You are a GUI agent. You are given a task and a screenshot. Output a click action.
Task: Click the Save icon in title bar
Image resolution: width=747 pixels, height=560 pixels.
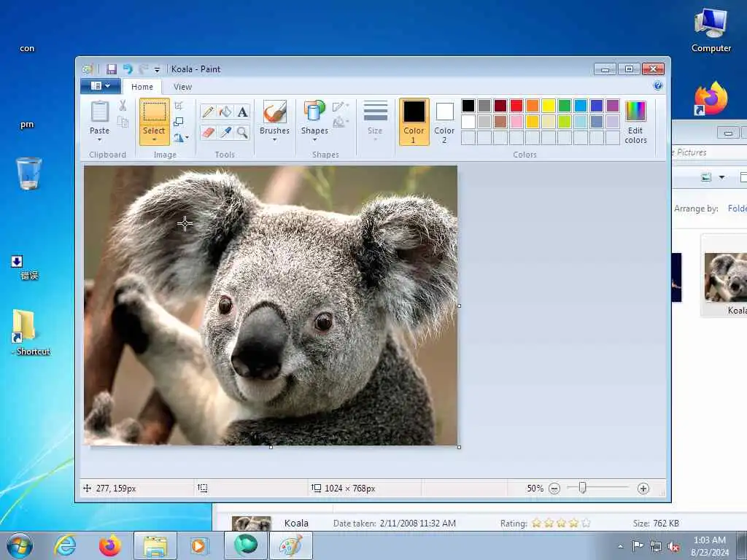[x=112, y=69]
